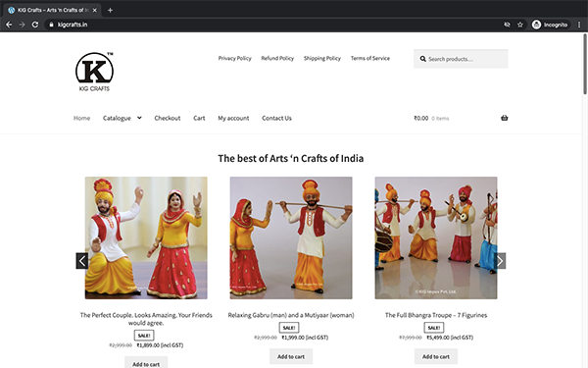
Task: Select the KIG Crafts browser tab
Action: (52, 10)
